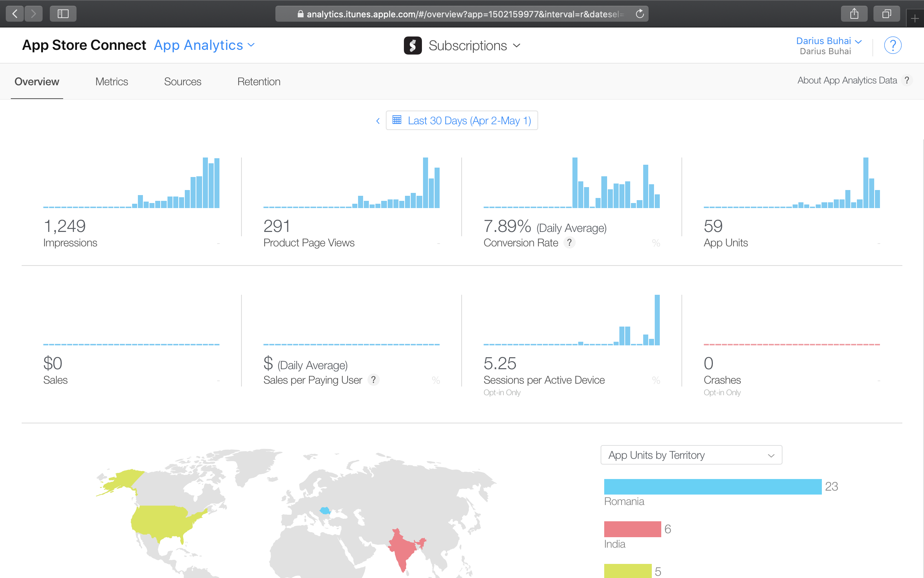
Task: Go forward with the Safari forward arrow
Action: (x=34, y=14)
